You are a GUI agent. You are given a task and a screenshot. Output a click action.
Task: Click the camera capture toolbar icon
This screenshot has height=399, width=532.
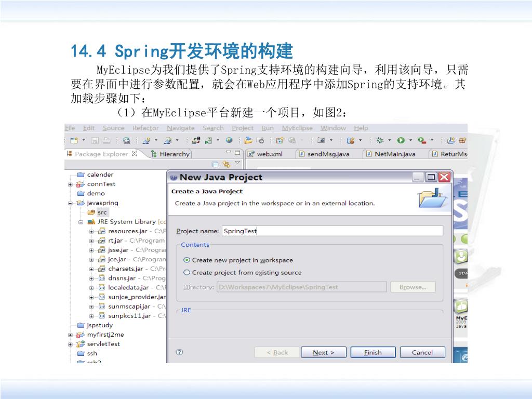(321, 140)
